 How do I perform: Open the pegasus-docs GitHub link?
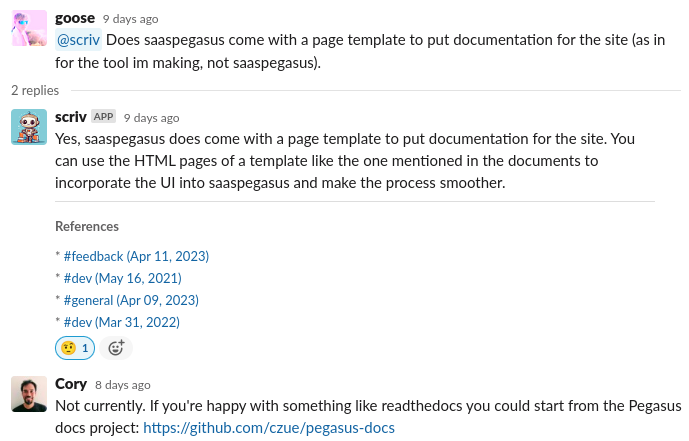(269, 428)
